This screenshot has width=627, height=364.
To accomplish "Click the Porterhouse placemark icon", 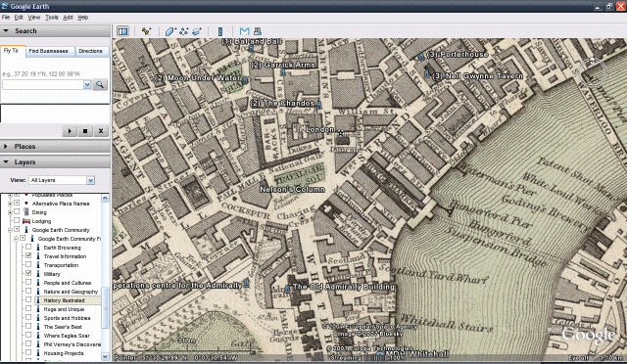I will point(421,57).
